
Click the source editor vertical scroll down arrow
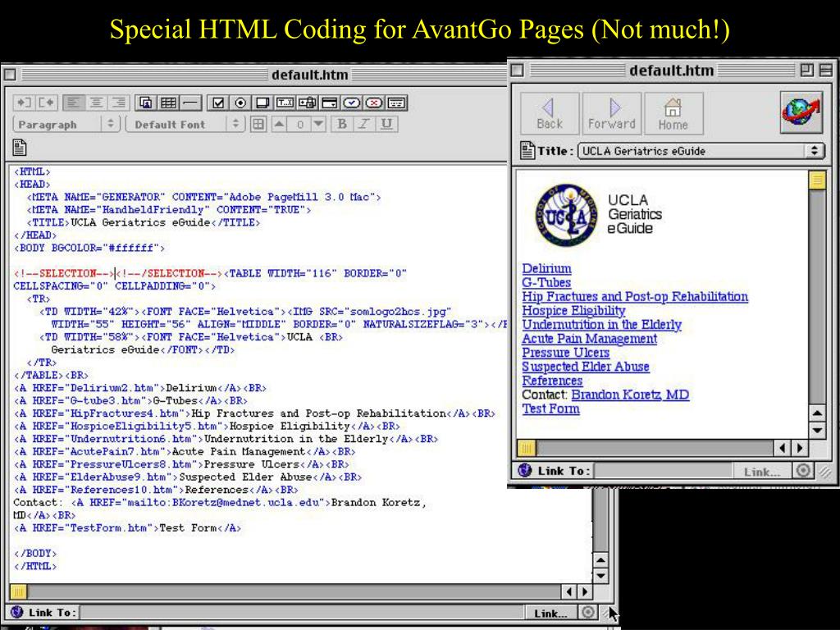pos(600,577)
